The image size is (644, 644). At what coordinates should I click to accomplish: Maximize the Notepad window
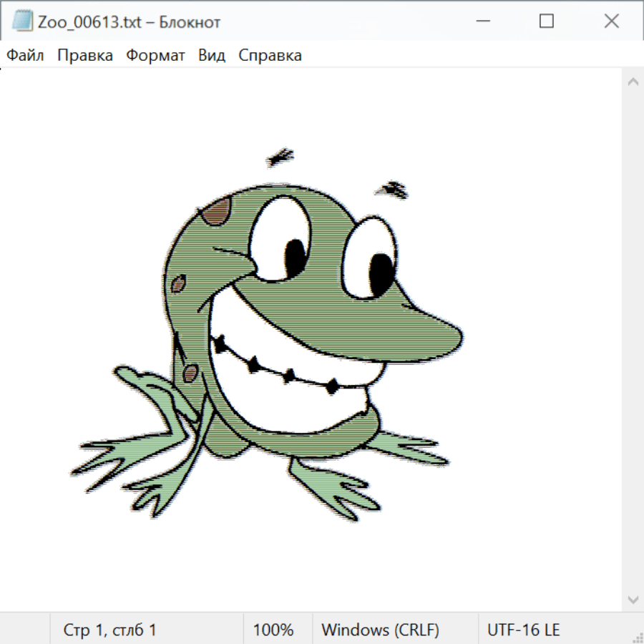coord(547,21)
